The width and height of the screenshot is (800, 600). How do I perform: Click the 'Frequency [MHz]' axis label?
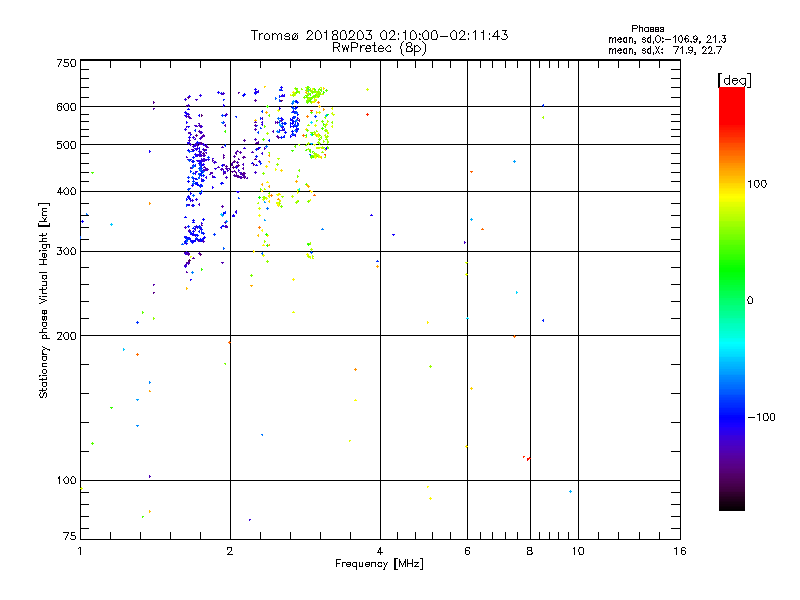(x=379, y=564)
